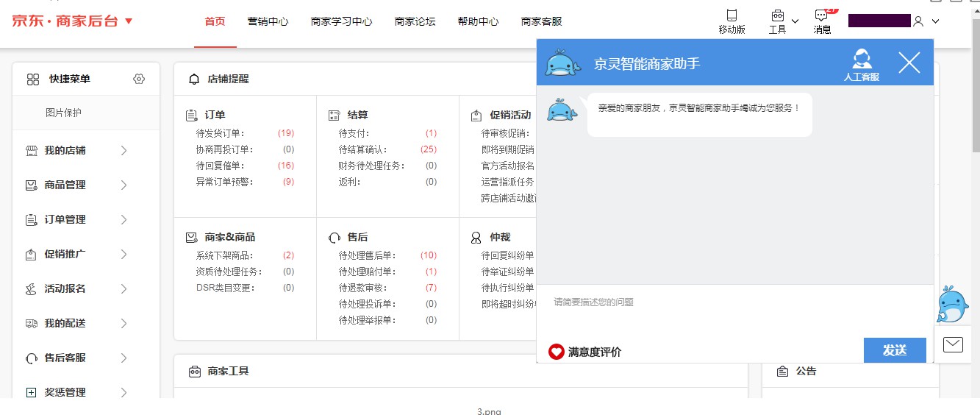
Task: Click the whale avatar in chat header
Action: [x=563, y=63]
